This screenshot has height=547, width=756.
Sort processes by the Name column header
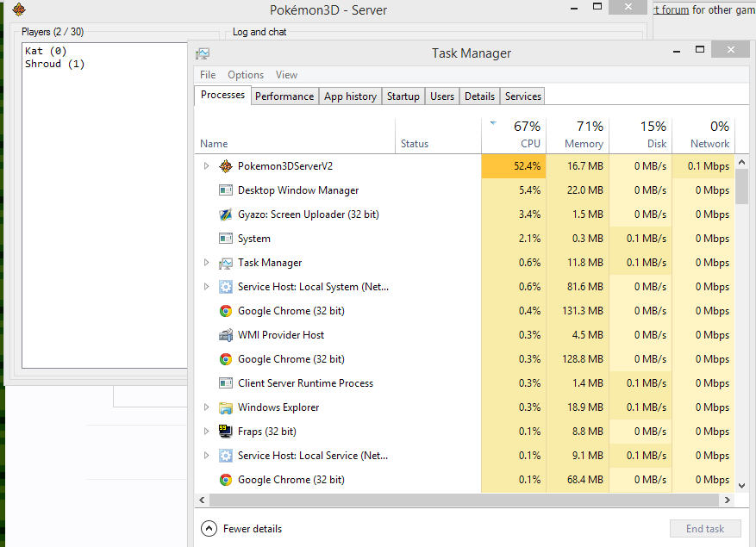tap(295, 135)
